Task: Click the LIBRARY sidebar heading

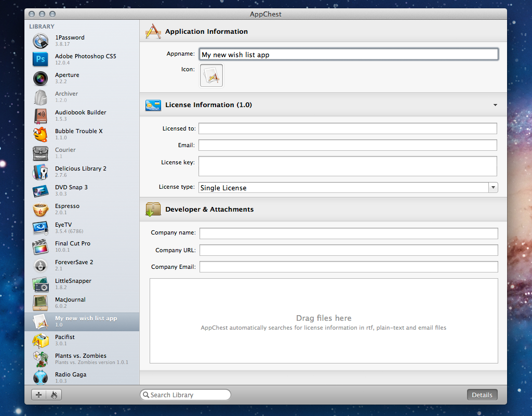Action: (42, 27)
